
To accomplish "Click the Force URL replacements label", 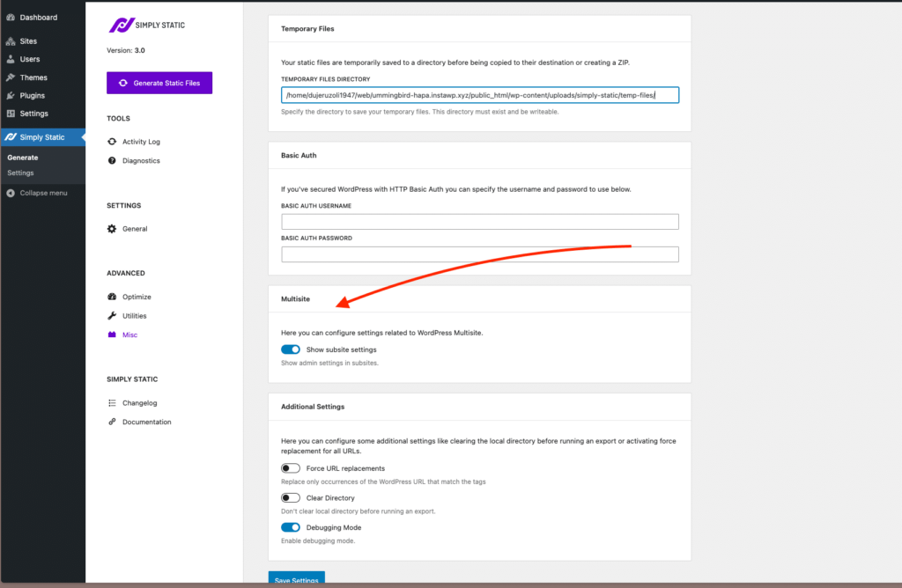I will pos(345,468).
